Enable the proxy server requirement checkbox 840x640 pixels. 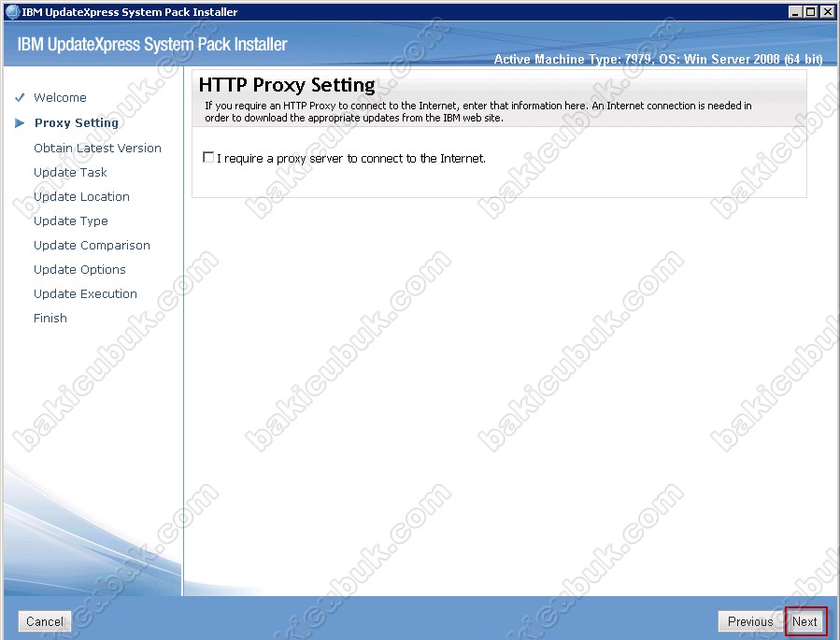pyautogui.click(x=208, y=158)
